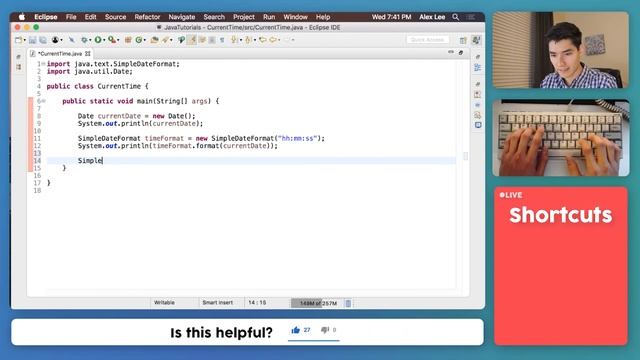Select the CurrentTime.java editor tab

point(60,53)
